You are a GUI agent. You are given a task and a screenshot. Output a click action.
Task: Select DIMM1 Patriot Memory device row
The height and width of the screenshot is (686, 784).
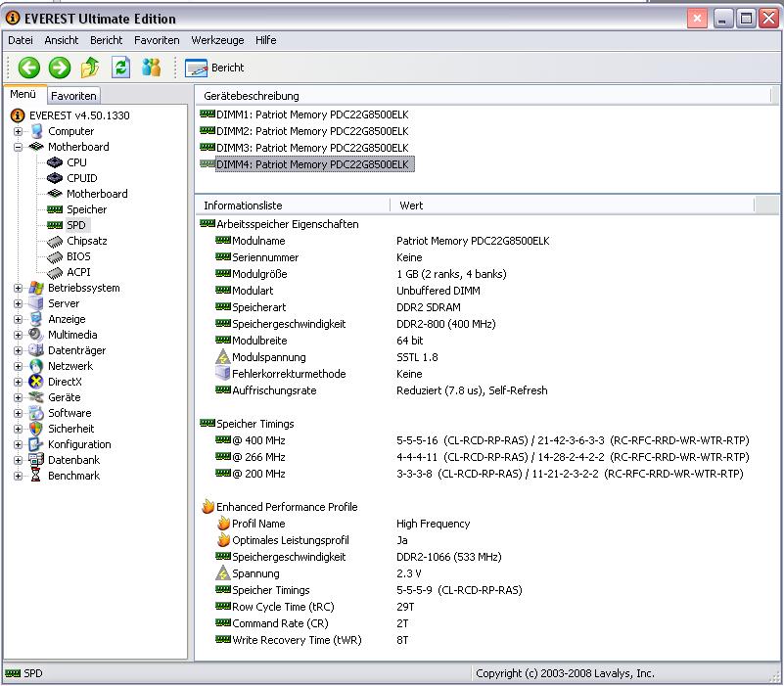point(312,114)
